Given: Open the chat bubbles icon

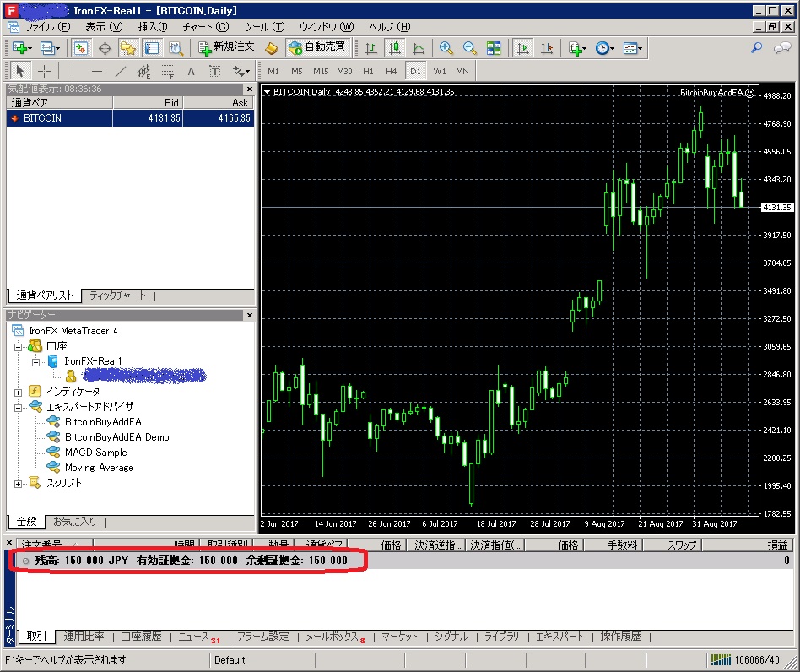Looking at the screenshot, I should (x=782, y=48).
